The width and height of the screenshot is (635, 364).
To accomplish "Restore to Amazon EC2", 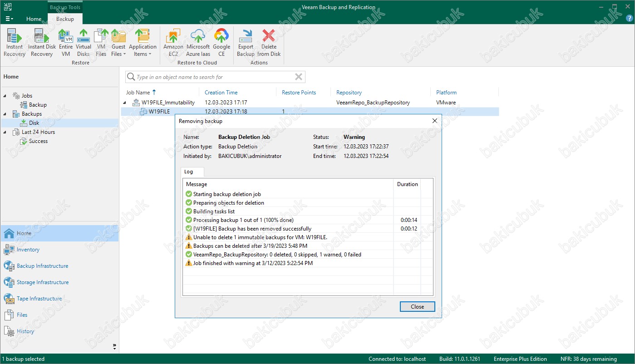I will coord(173,43).
